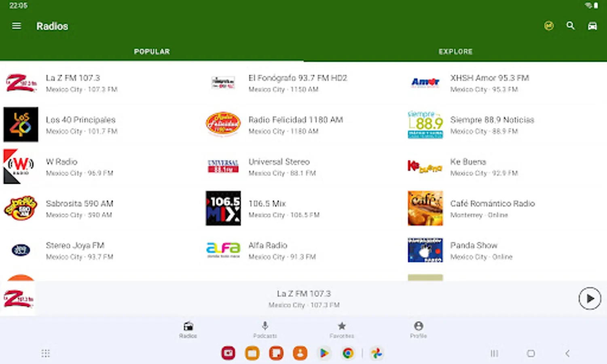Image resolution: width=607 pixels, height=364 pixels.
Task: Choose station text 'Stereo Joya FM'
Action: coord(75,245)
